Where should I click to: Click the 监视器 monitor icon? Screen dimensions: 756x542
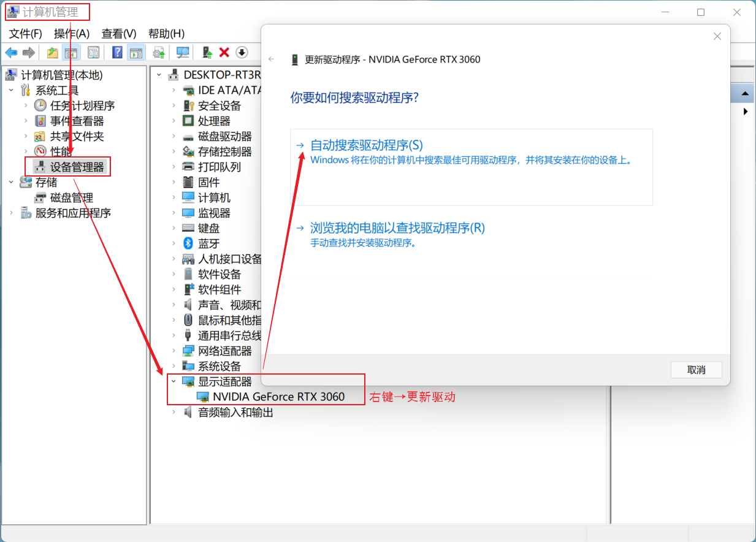(189, 213)
